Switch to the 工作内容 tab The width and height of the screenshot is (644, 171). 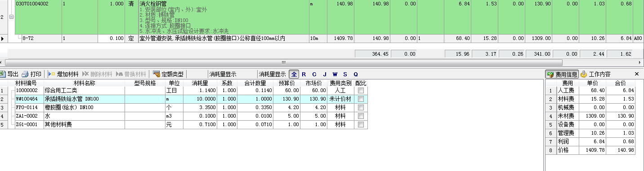pos(595,74)
